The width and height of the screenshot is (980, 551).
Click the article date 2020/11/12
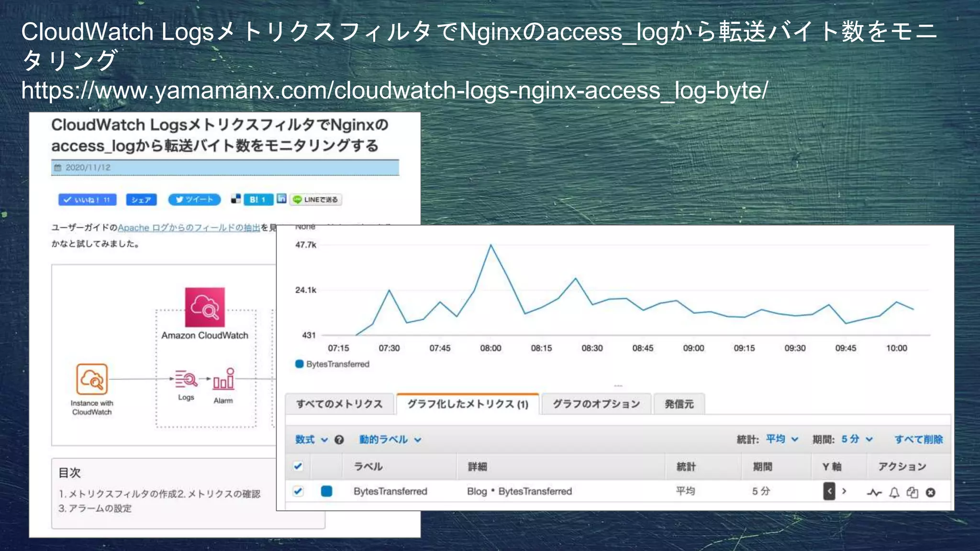pos(88,167)
